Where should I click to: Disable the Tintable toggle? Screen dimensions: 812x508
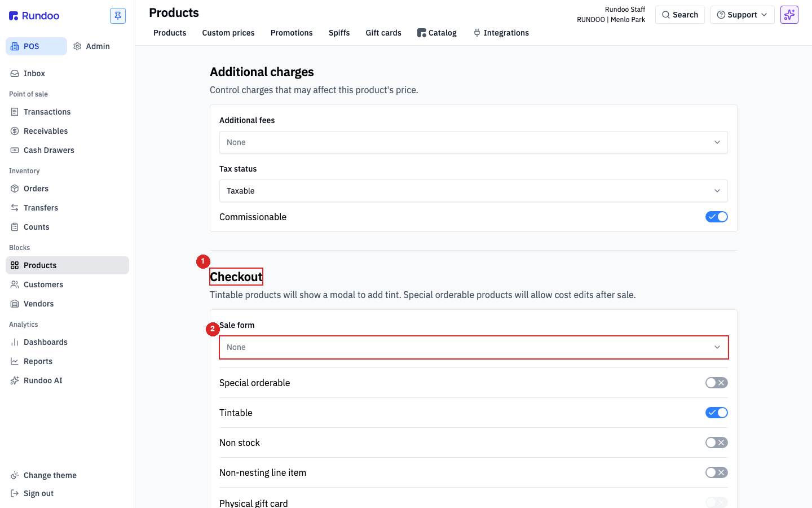click(717, 413)
